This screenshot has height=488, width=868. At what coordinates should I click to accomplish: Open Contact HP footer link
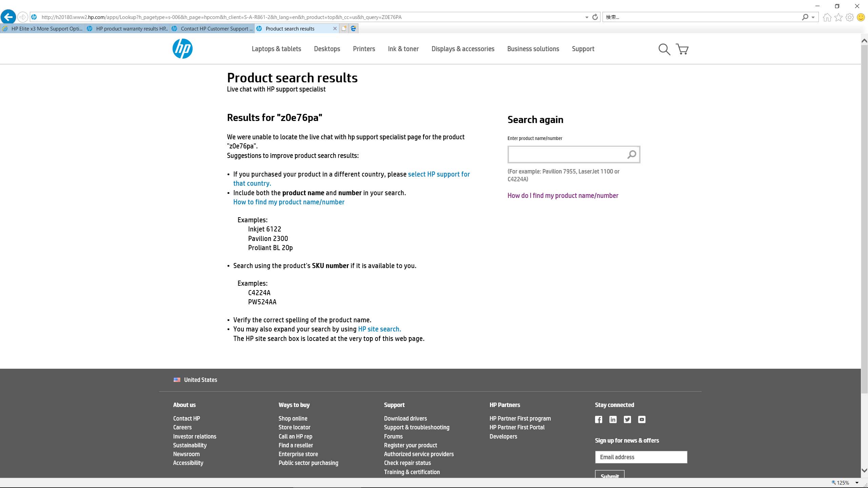coord(186,419)
